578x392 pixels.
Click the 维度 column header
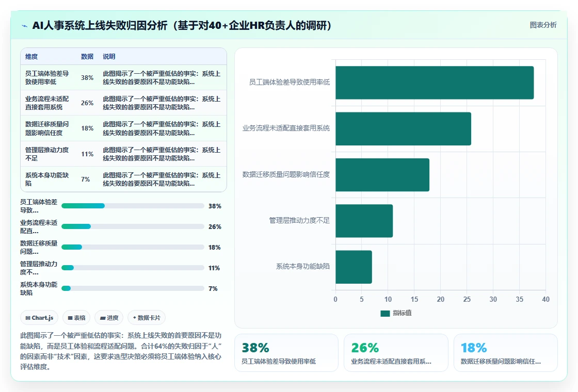[x=31, y=56]
